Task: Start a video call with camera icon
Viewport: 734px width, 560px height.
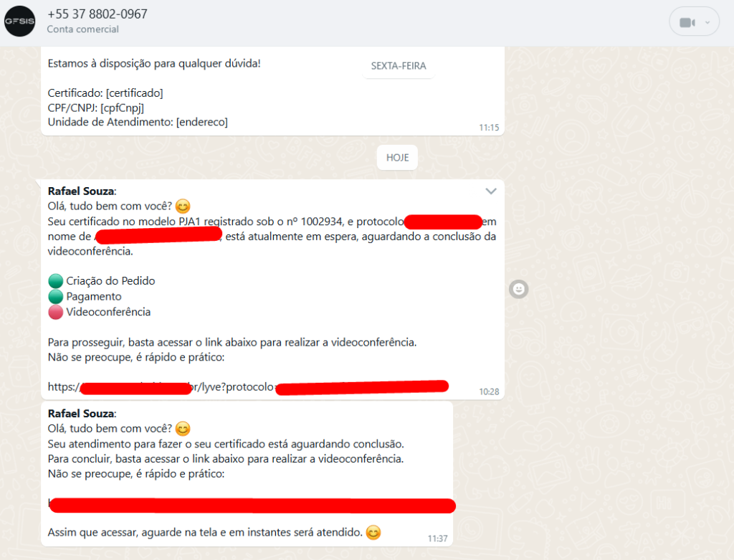Action: click(687, 22)
